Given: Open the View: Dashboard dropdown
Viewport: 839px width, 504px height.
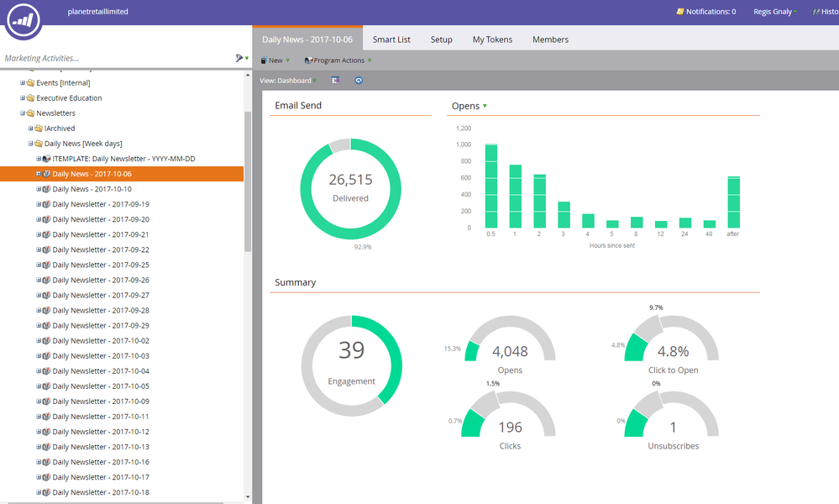Looking at the screenshot, I should pos(288,81).
